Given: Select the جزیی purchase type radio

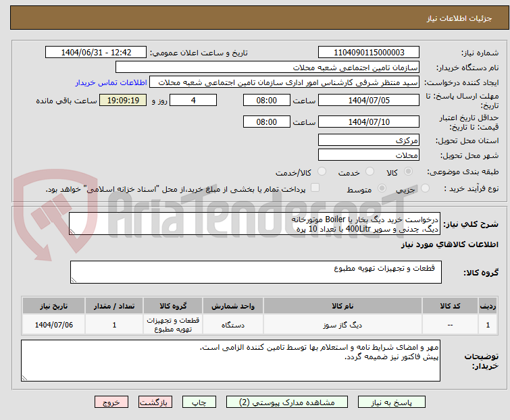Looking at the screenshot, I should pos(425,188).
